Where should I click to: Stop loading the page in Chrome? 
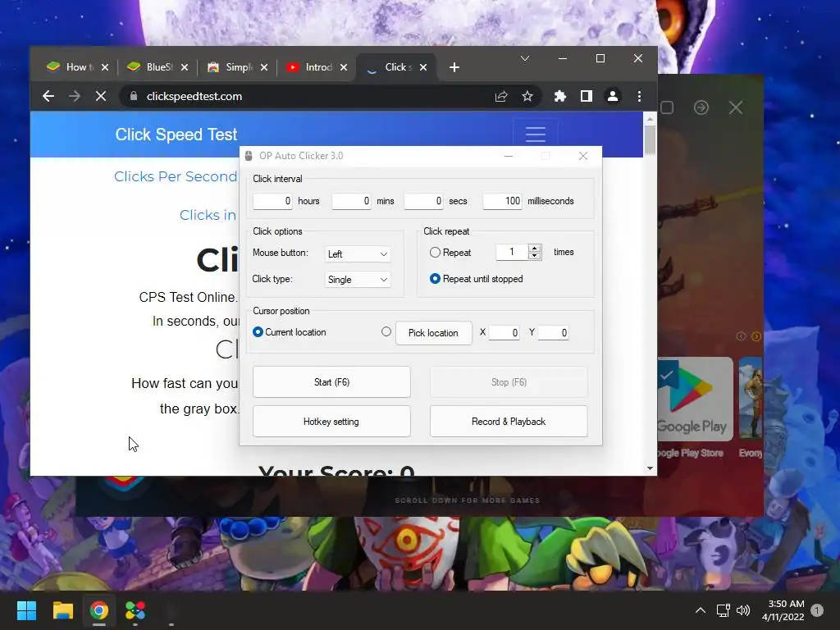100,96
